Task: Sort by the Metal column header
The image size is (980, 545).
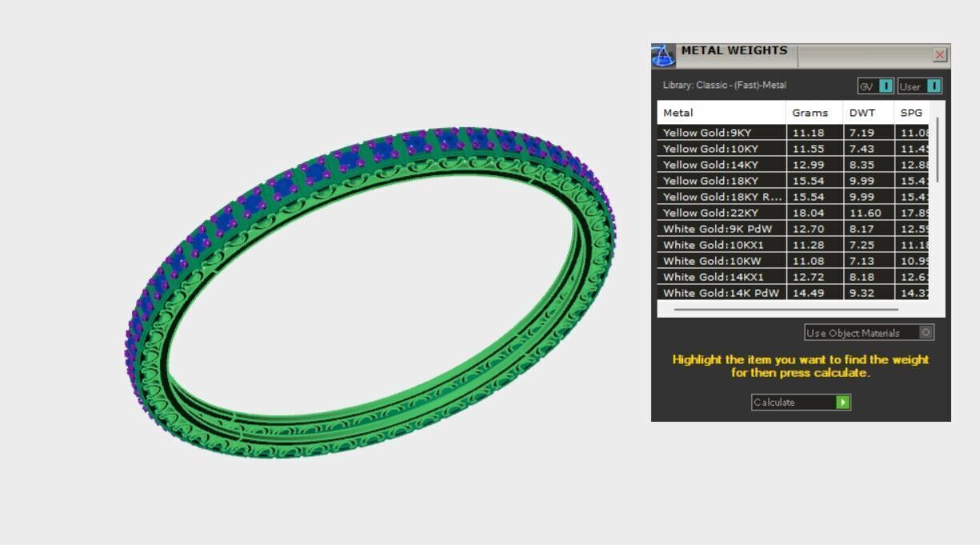Action: (x=722, y=113)
